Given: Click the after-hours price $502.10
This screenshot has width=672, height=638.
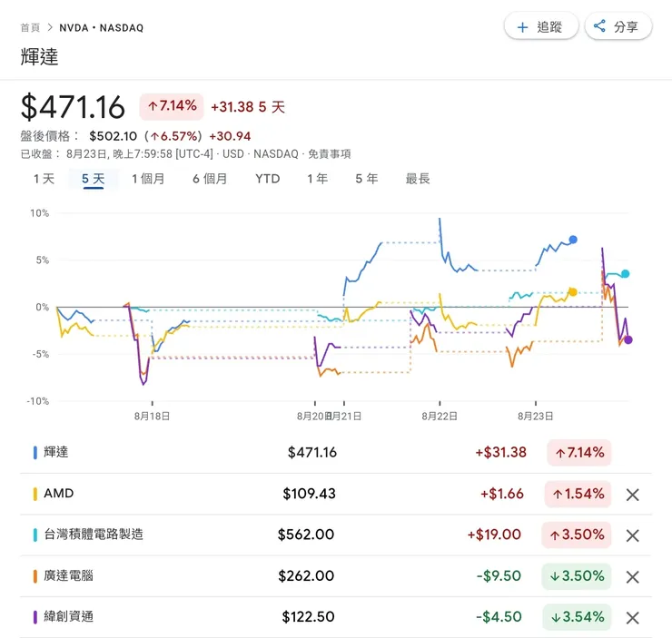Looking at the screenshot, I should (114, 136).
